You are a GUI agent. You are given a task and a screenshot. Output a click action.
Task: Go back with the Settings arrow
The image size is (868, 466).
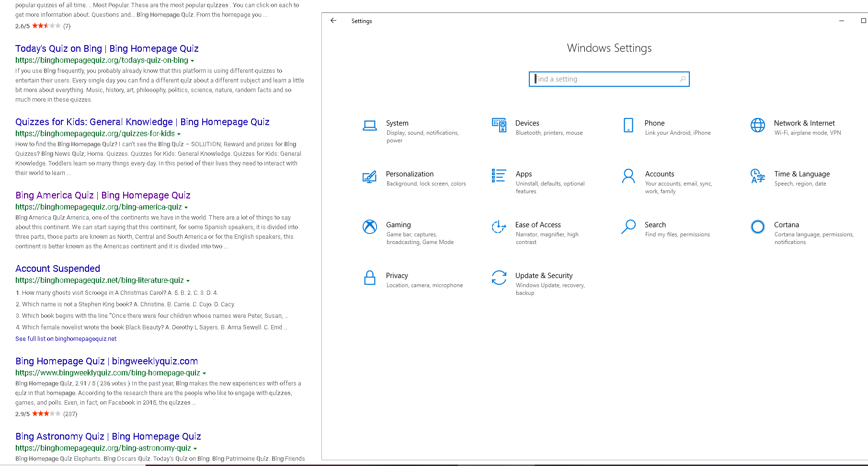pos(333,21)
